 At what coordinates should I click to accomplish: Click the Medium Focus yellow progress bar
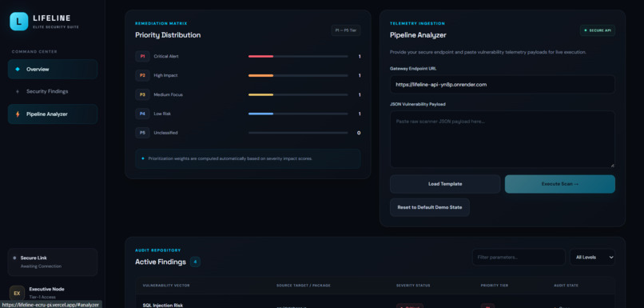click(260, 94)
